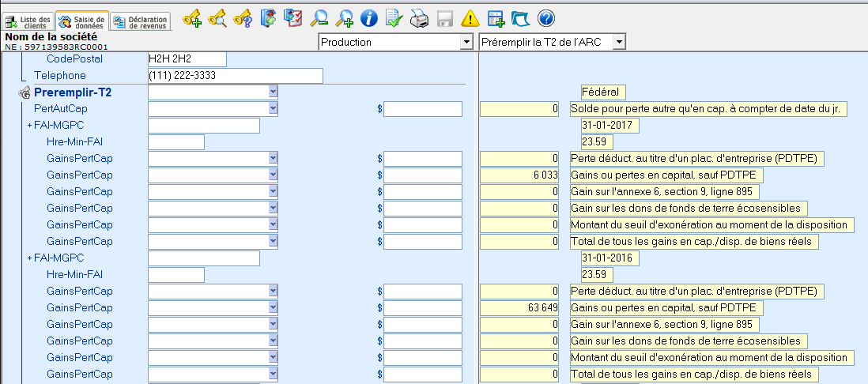Click the Telephone input field
This screenshot has width=868, height=384.
point(236,76)
